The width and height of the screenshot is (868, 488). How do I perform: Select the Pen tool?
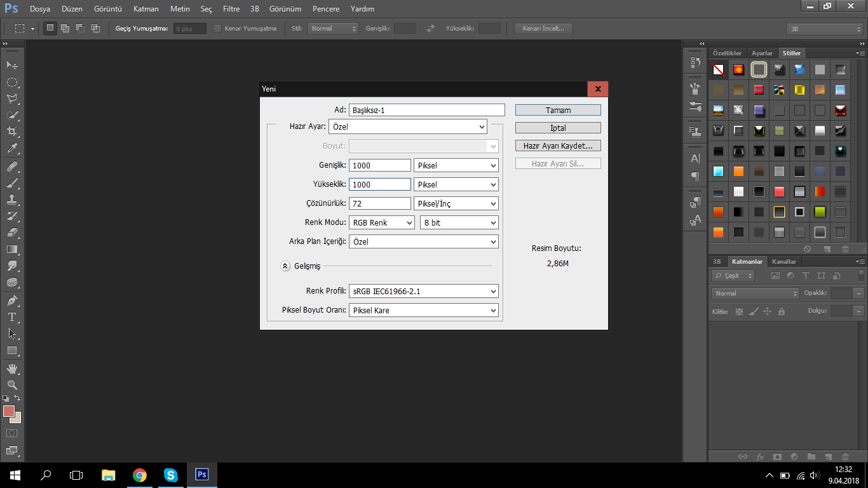coord(12,300)
